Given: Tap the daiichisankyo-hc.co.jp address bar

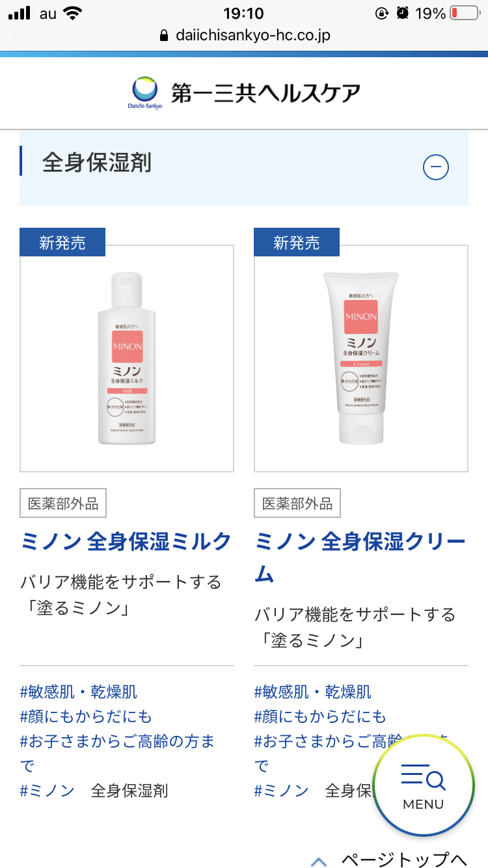Looking at the screenshot, I should pos(244,35).
